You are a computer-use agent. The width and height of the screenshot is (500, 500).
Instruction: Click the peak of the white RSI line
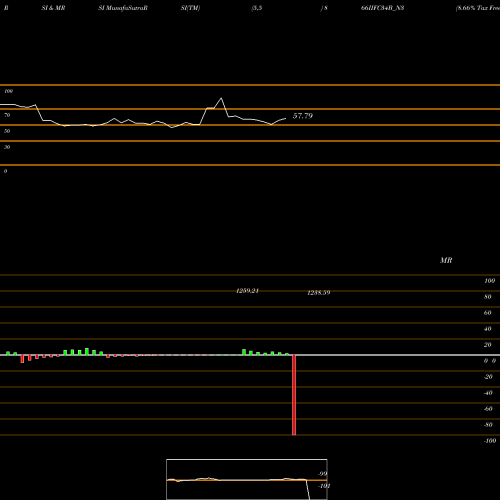coord(221,98)
